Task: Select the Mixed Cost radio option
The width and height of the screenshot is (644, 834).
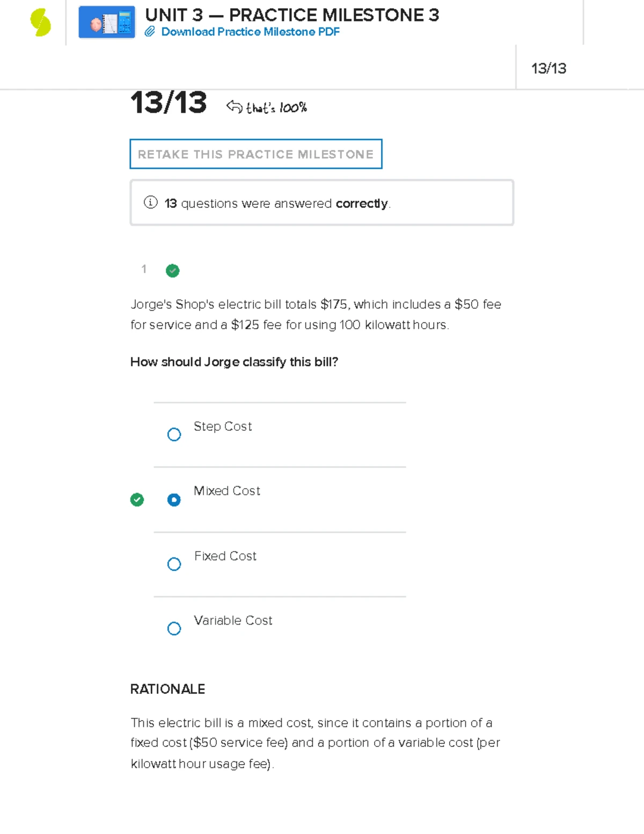Action: (174, 500)
